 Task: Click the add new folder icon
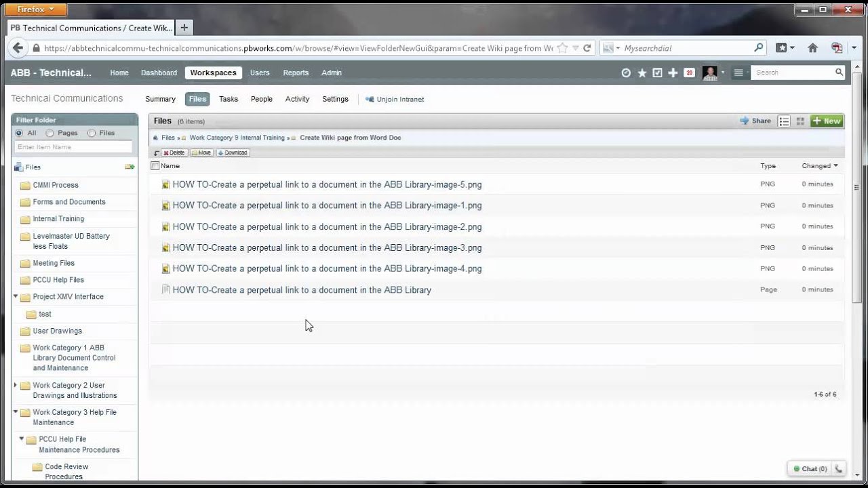[x=130, y=167]
